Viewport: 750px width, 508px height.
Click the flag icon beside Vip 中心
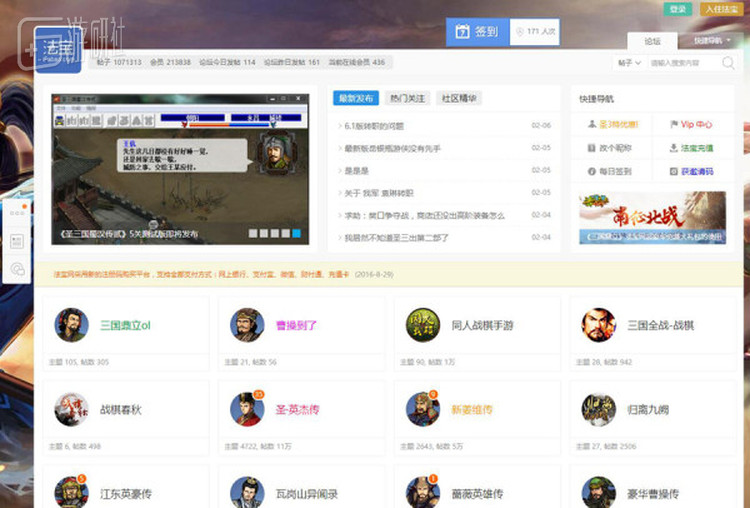pos(673,124)
